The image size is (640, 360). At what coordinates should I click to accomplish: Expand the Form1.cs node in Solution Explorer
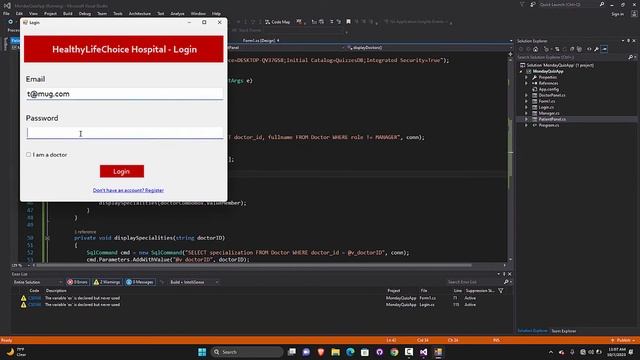(527, 101)
